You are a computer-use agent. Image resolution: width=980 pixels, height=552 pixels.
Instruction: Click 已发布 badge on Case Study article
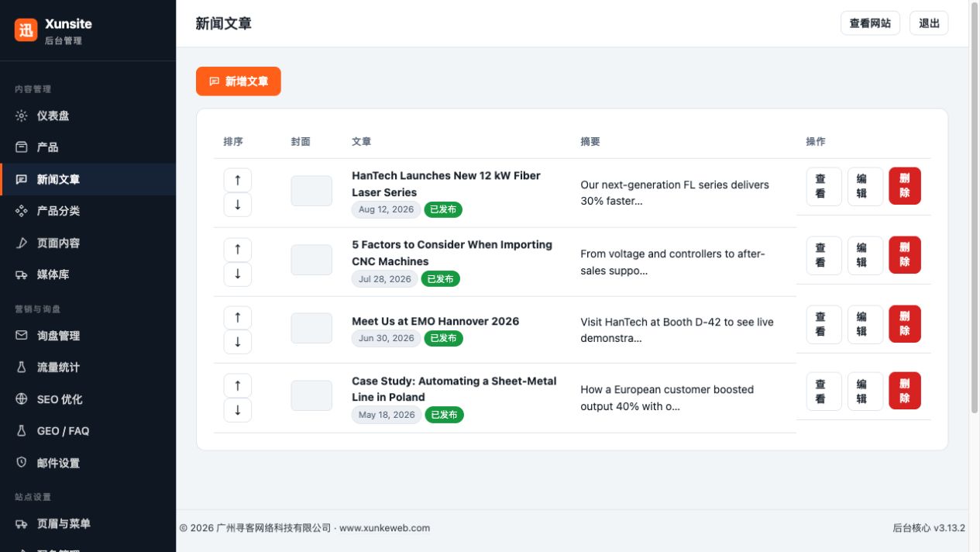click(444, 416)
